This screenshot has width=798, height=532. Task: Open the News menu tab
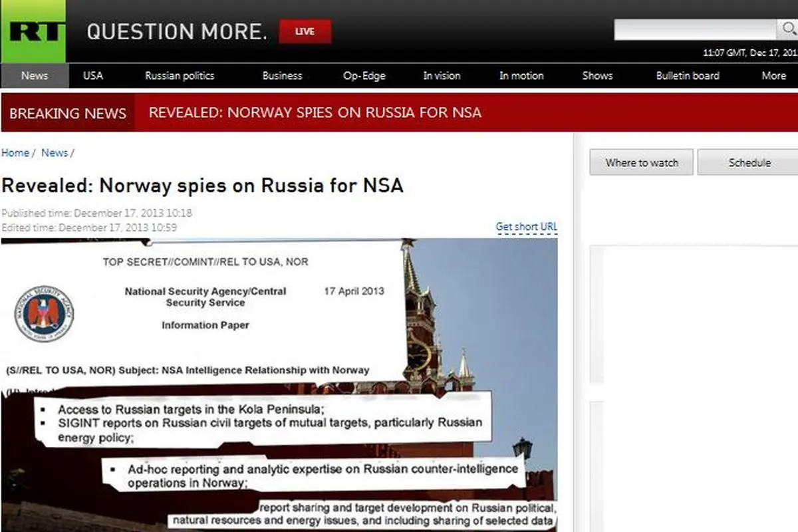pos(35,76)
